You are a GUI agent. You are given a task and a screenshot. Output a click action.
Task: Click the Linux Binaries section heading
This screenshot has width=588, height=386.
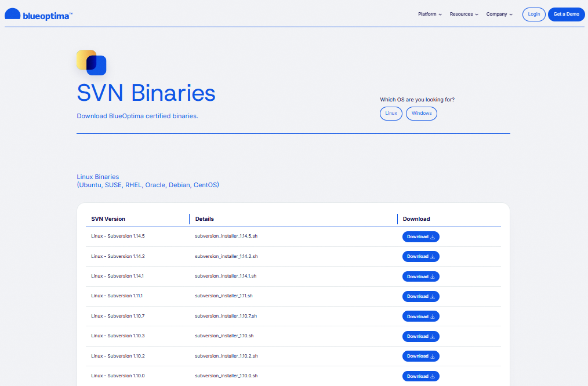[98, 177]
